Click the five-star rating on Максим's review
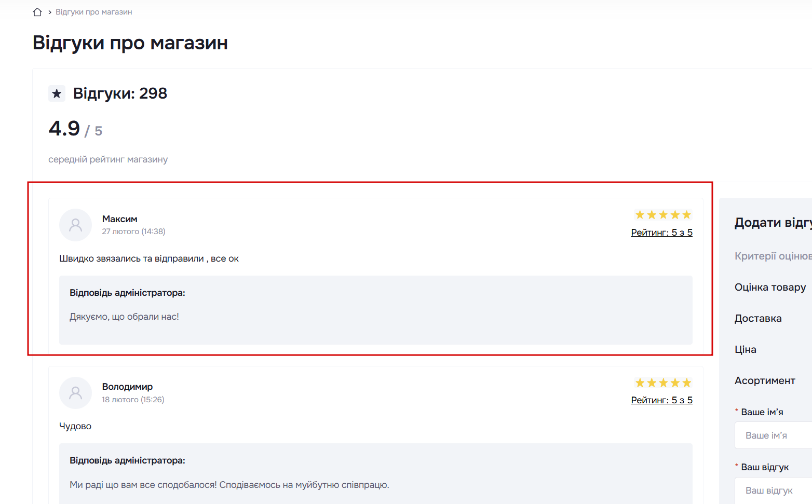 663,215
